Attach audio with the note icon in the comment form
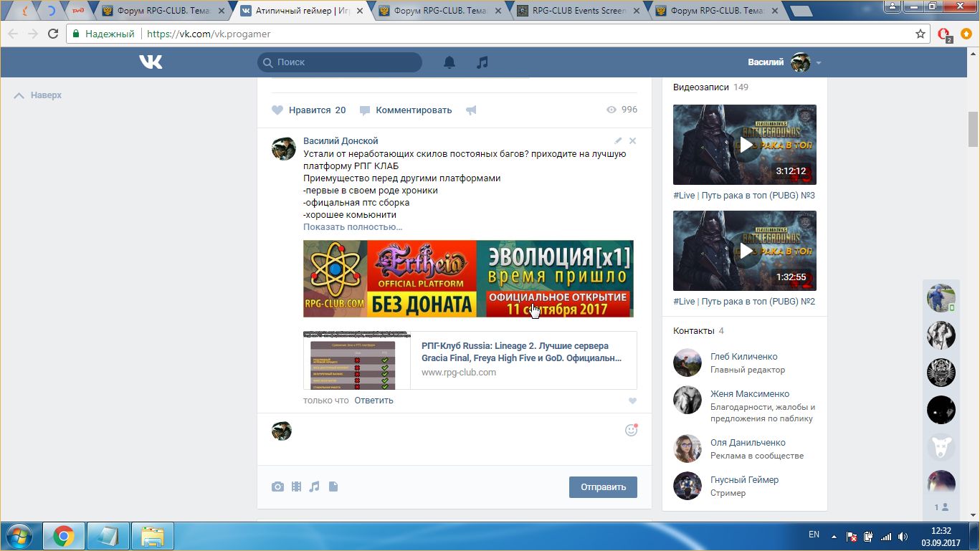 pyautogui.click(x=314, y=487)
